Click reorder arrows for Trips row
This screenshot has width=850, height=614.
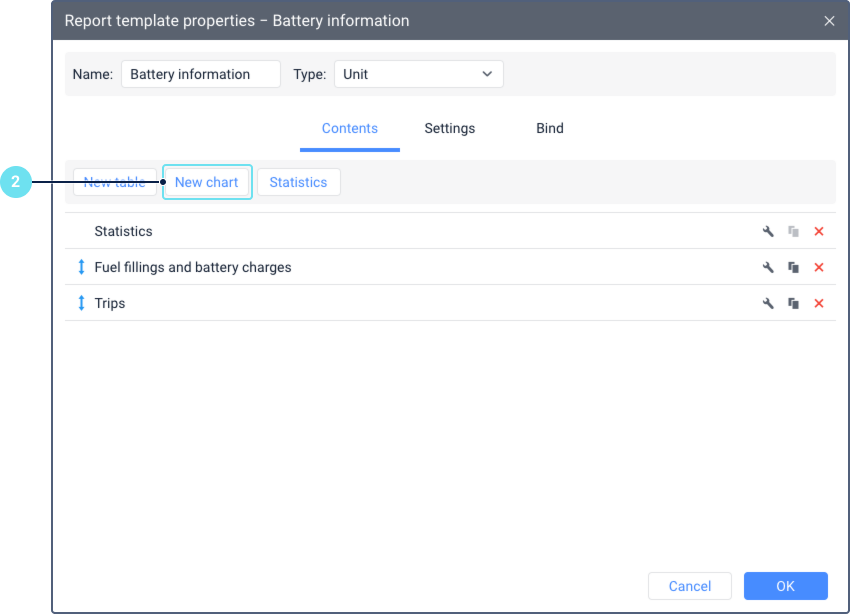point(82,304)
